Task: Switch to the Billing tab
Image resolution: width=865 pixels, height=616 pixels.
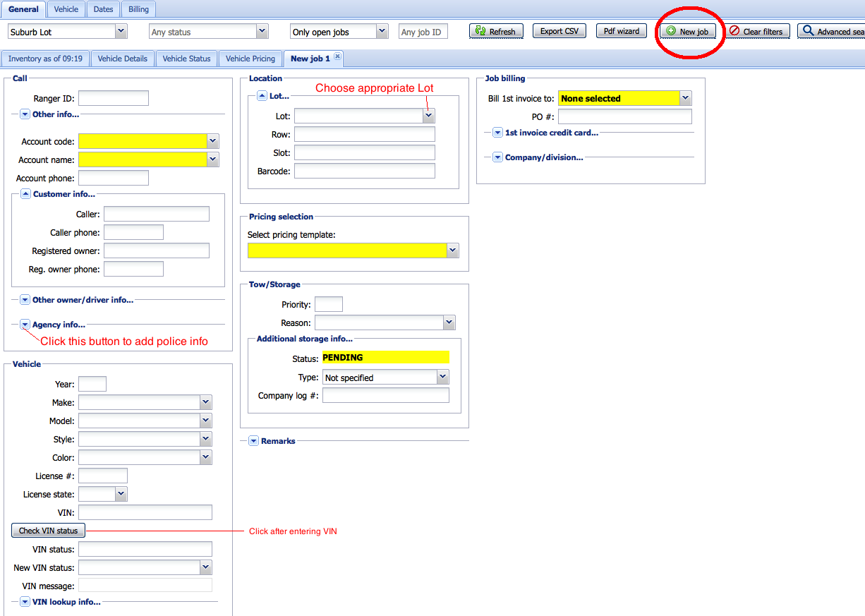Action: pos(138,9)
